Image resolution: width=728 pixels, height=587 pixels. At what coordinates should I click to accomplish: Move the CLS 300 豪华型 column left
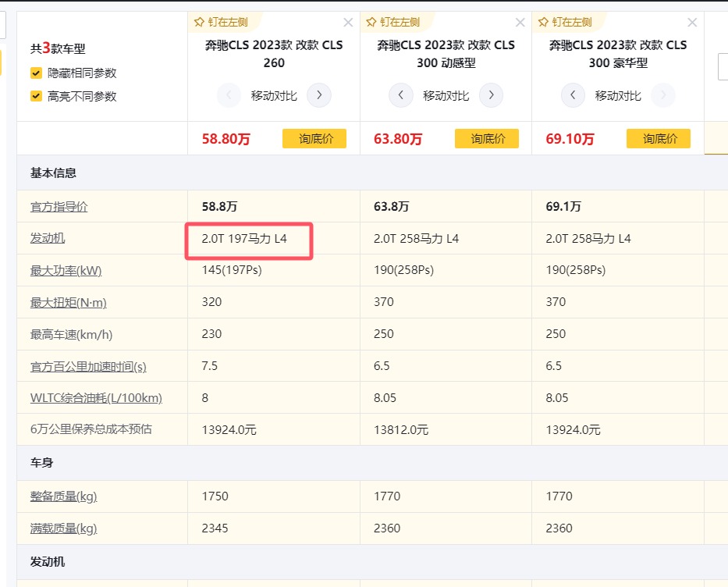[573, 96]
